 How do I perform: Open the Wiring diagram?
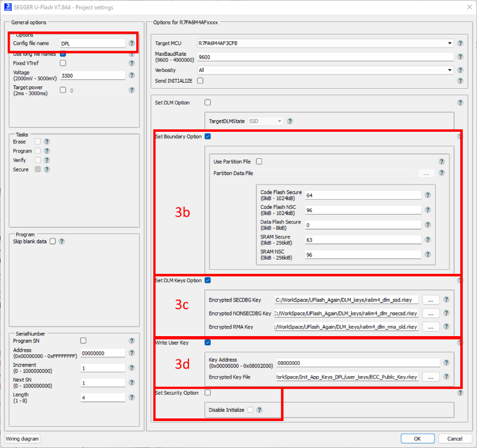pyautogui.click(x=22, y=438)
